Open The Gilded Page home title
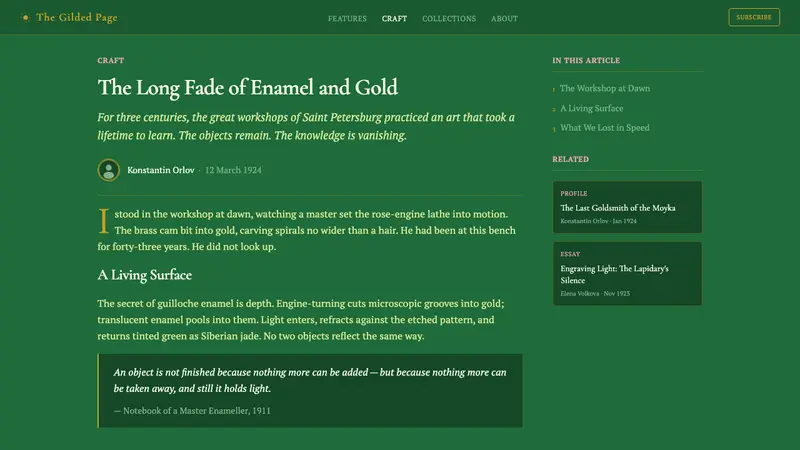800x450 pixels. [77, 17]
